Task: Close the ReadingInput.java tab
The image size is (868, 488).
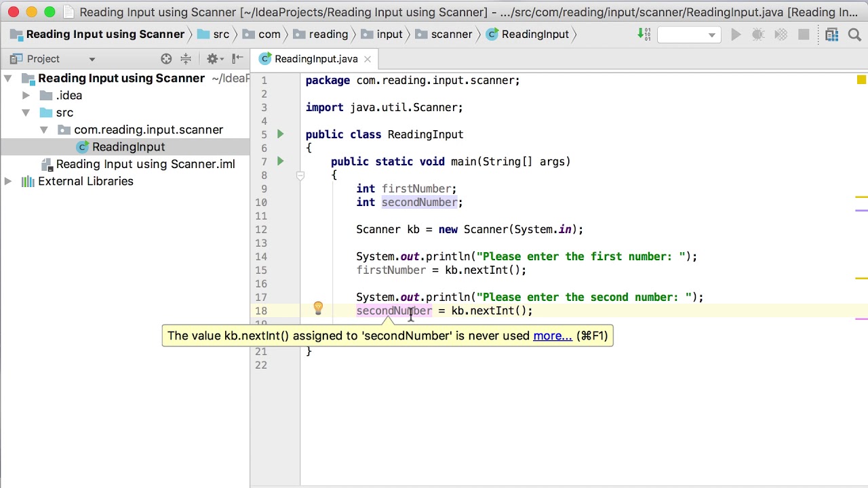Action: (x=368, y=59)
